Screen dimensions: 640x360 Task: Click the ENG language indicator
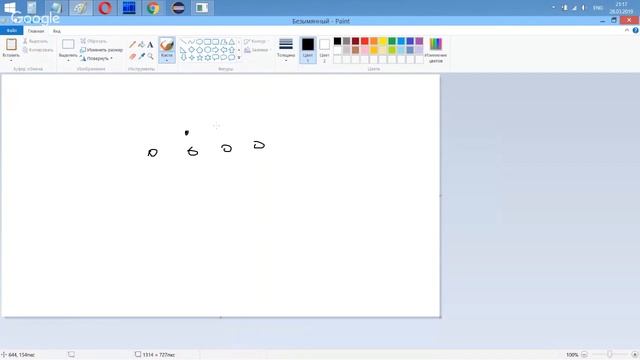[598, 8]
